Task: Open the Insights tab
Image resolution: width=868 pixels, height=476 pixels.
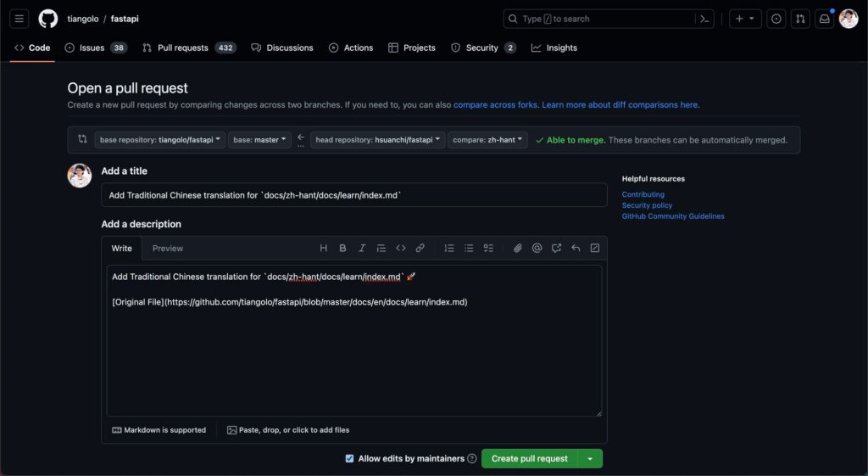Action: pos(554,48)
